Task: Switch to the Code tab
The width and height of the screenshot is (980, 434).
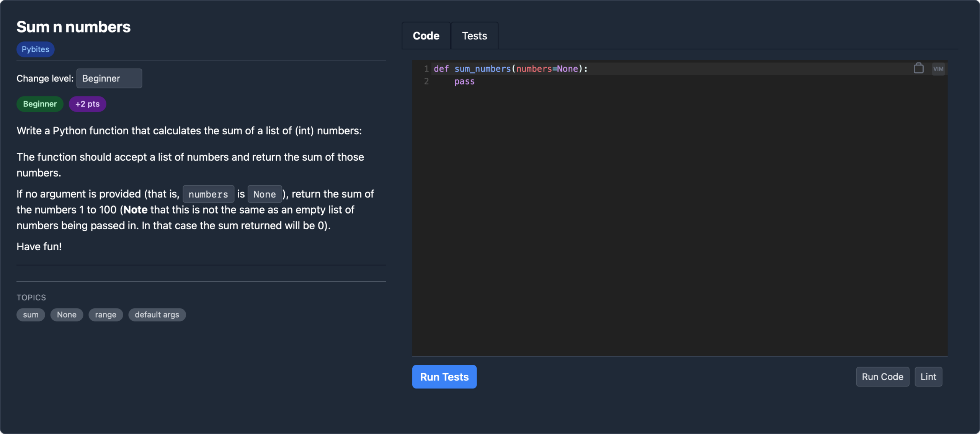Action: 426,35
